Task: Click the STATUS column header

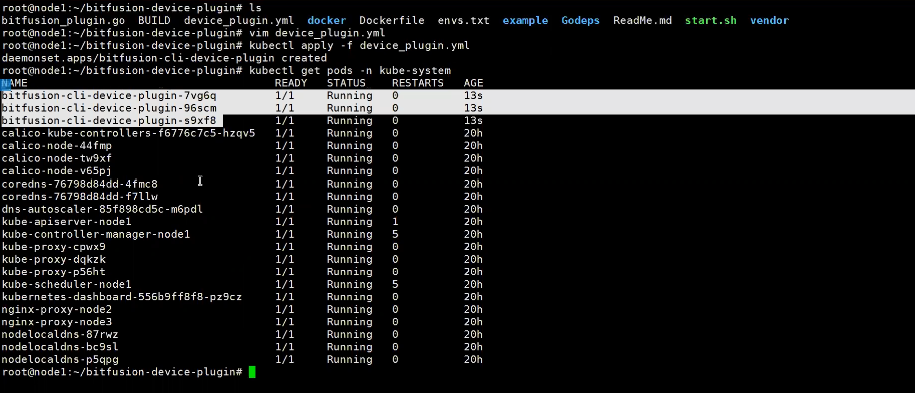Action: pyautogui.click(x=346, y=83)
